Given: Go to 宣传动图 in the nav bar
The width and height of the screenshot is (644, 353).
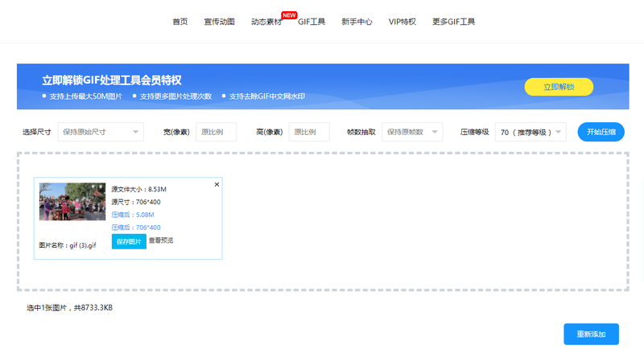Looking at the screenshot, I should tap(219, 22).
